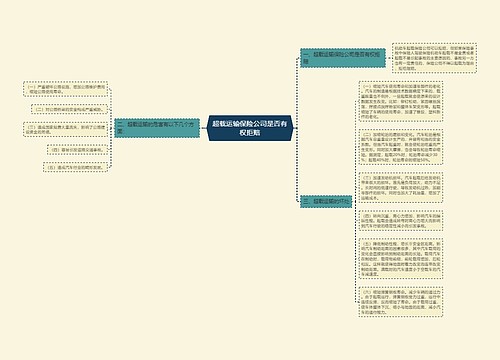Select right leaf (一) under 超载运输的坏处
This screenshot has height=360, width=500.
pos(401,101)
